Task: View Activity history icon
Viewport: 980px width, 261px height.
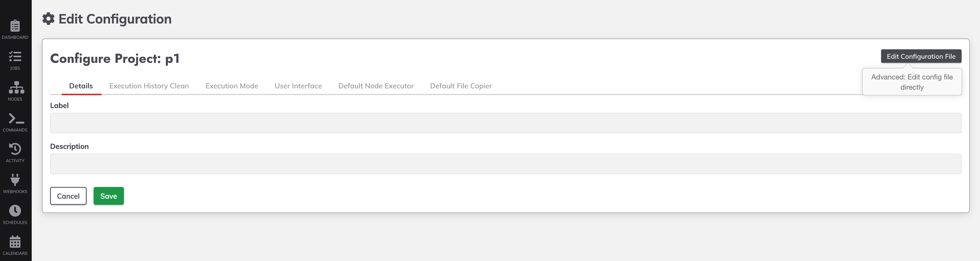Action: pos(15,149)
